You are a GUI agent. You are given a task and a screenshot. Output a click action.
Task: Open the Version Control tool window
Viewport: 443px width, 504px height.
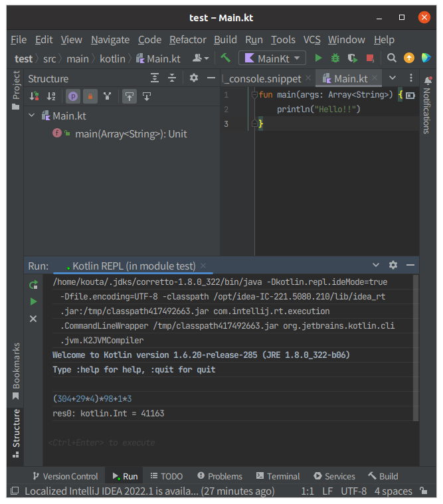65,476
